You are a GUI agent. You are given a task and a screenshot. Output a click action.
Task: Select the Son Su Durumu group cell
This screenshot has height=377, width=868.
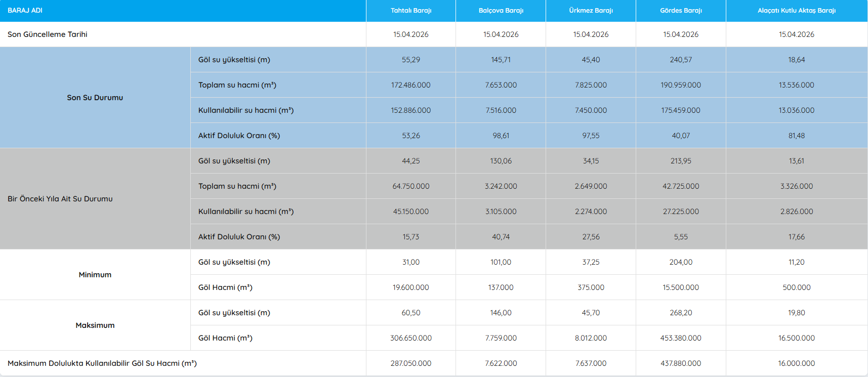95,98
